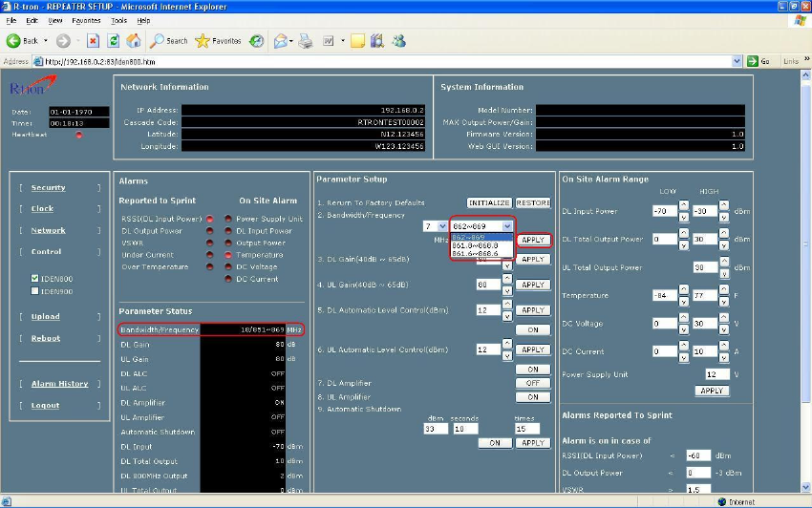Expand the address bar dropdown arrow
The height and width of the screenshot is (508, 812).
pyautogui.click(x=737, y=61)
